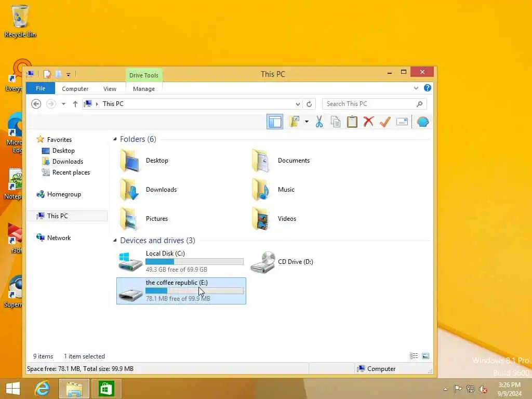Open the blue shell Classic Shell settings icon
The image size is (532, 399).
point(422,122)
